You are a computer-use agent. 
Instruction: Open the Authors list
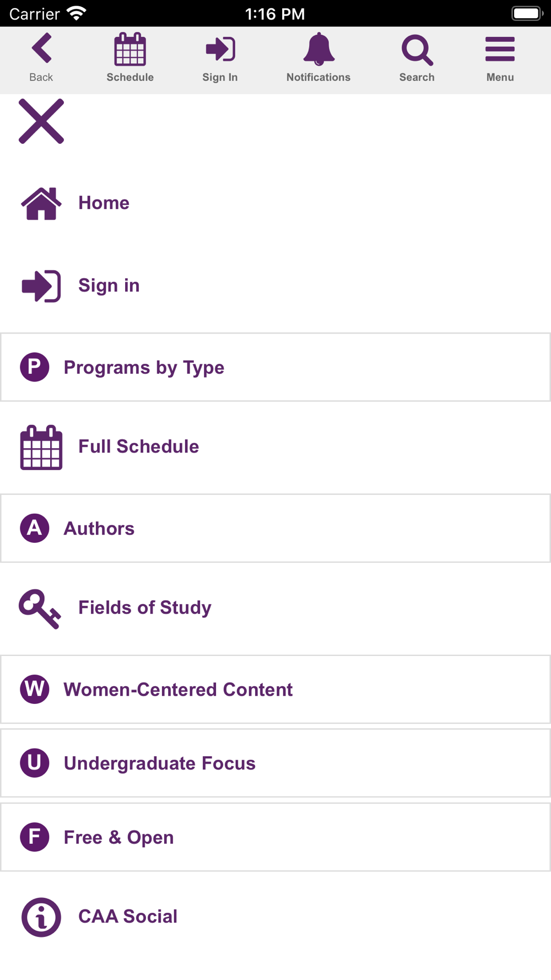275,528
